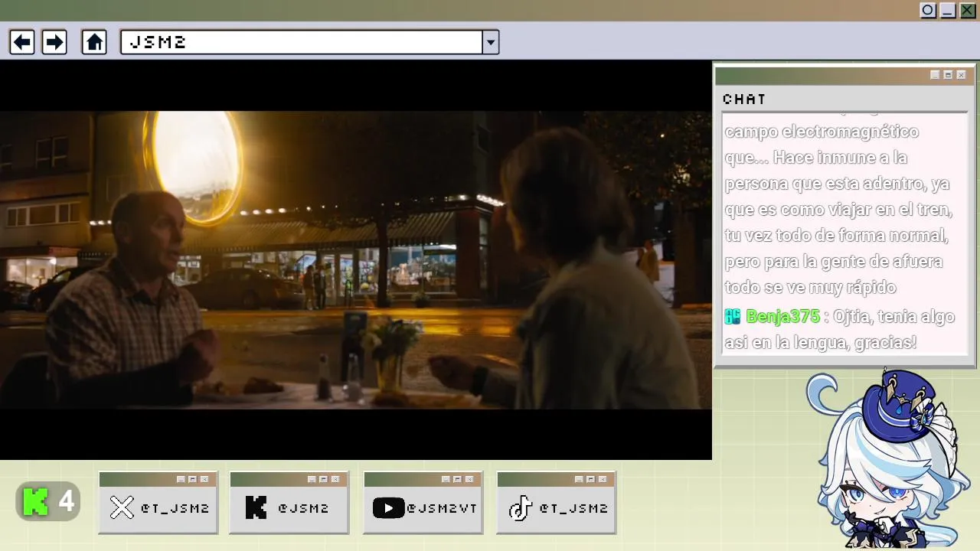Open the @JSMZ Kick handle

coord(303,508)
